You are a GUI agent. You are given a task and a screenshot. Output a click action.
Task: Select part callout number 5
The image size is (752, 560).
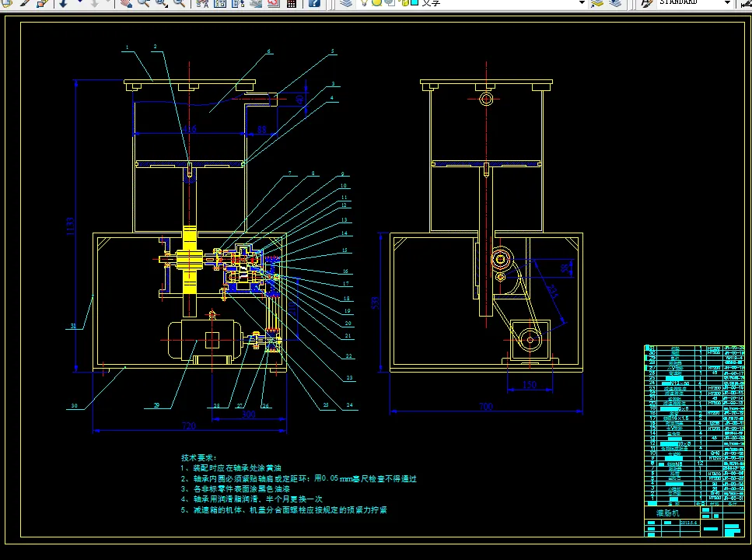click(x=332, y=51)
